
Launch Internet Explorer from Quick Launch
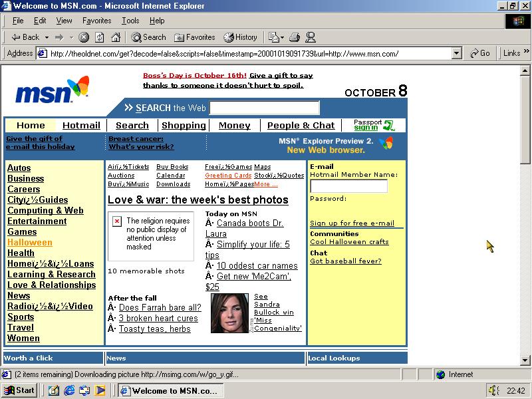pyautogui.click(x=69, y=390)
